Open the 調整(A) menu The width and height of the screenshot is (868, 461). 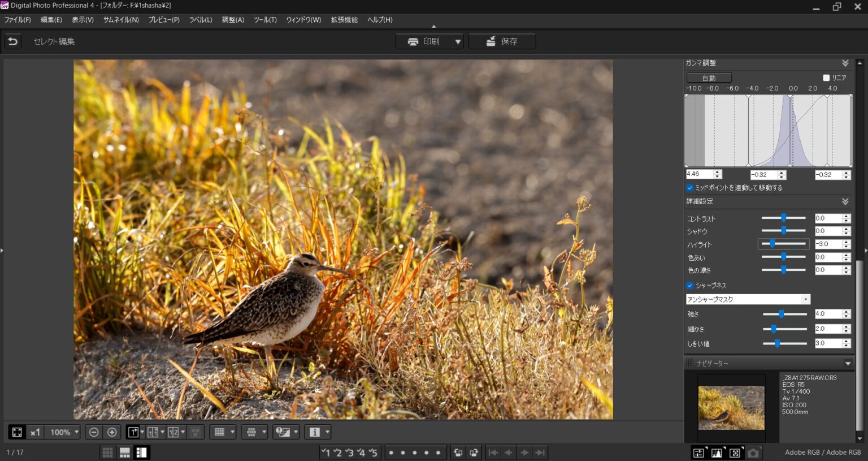tap(233, 20)
